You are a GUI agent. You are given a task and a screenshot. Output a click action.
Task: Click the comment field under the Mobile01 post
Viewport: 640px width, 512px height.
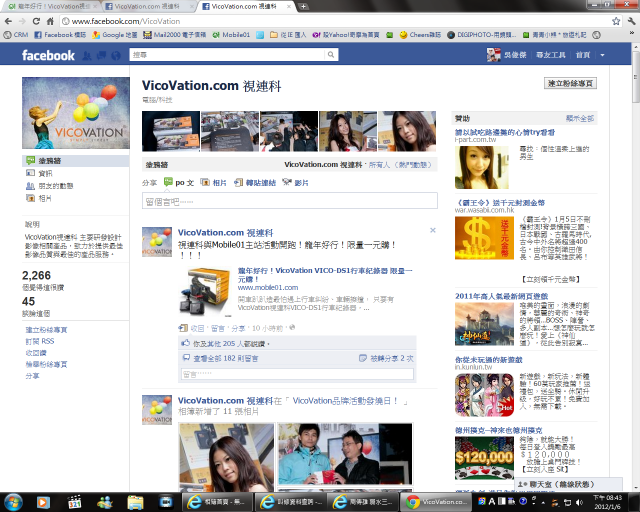297,374
